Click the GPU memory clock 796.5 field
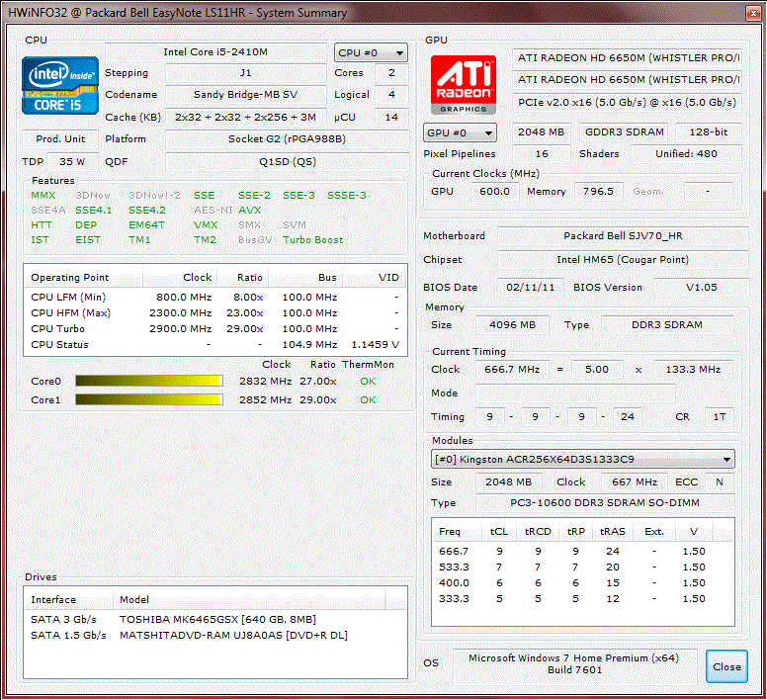Screen dimensions: 767x700 598,191
